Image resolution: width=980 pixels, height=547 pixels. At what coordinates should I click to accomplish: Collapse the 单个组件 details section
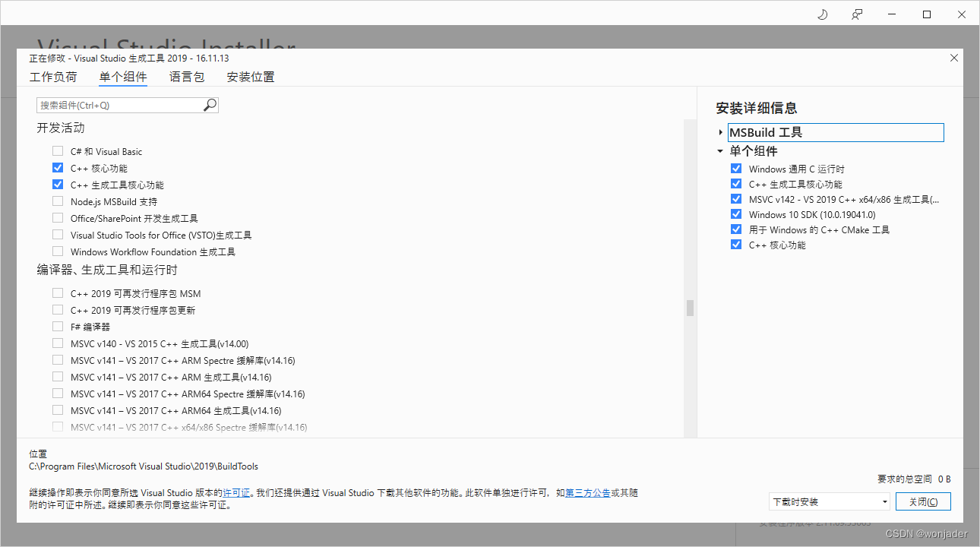pyautogui.click(x=720, y=151)
